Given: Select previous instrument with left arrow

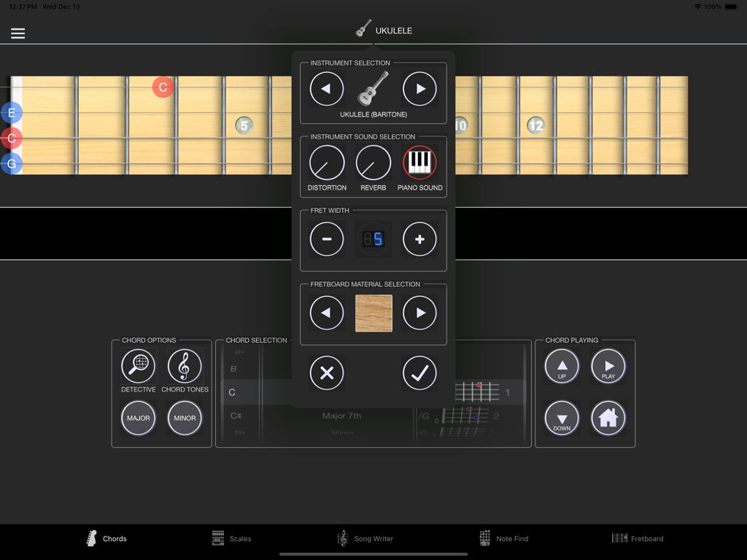Looking at the screenshot, I should point(326,88).
